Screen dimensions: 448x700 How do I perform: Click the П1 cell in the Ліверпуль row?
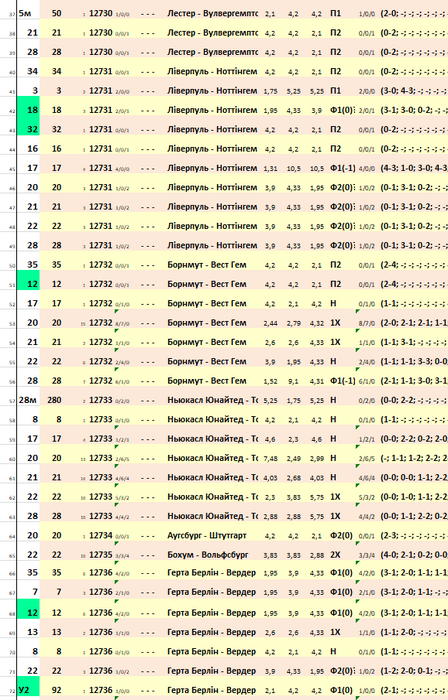(335, 91)
